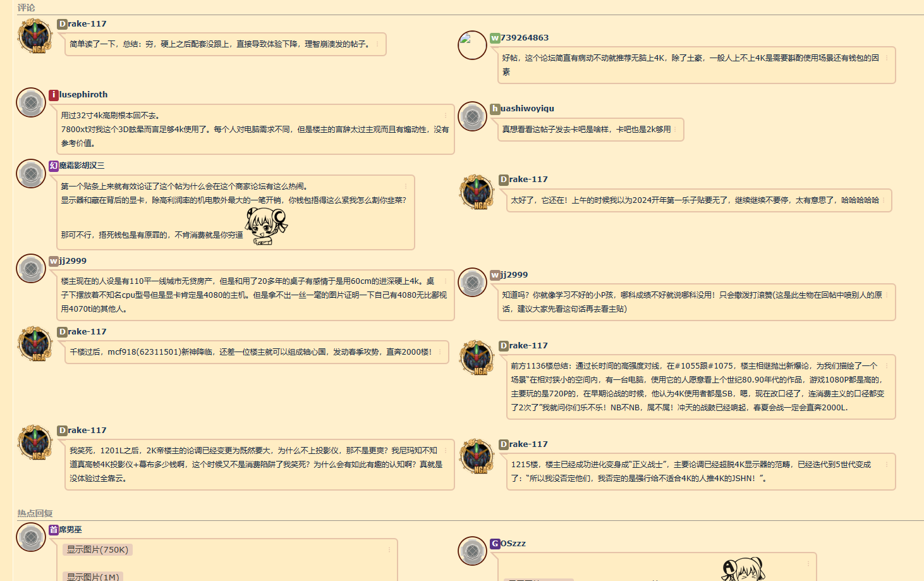Click wjj2999's avatar next to his comment
Viewport: 924px width, 581px height.
31,268
